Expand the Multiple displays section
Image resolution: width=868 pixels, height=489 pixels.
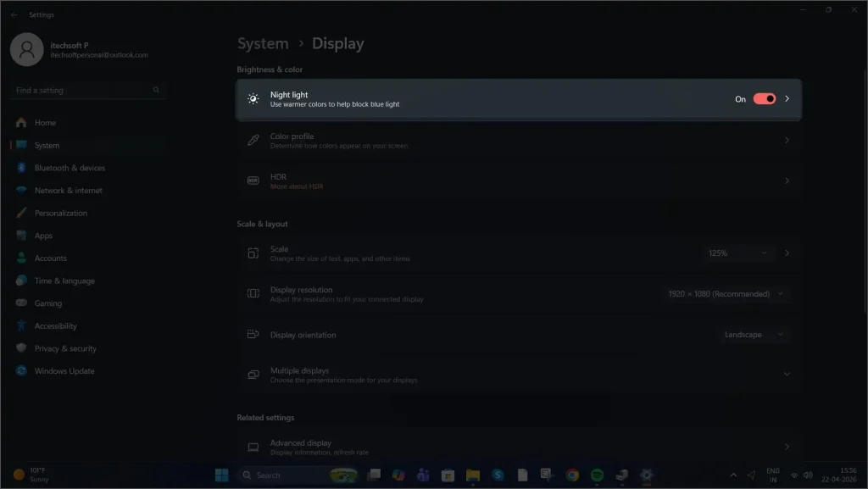785,374
